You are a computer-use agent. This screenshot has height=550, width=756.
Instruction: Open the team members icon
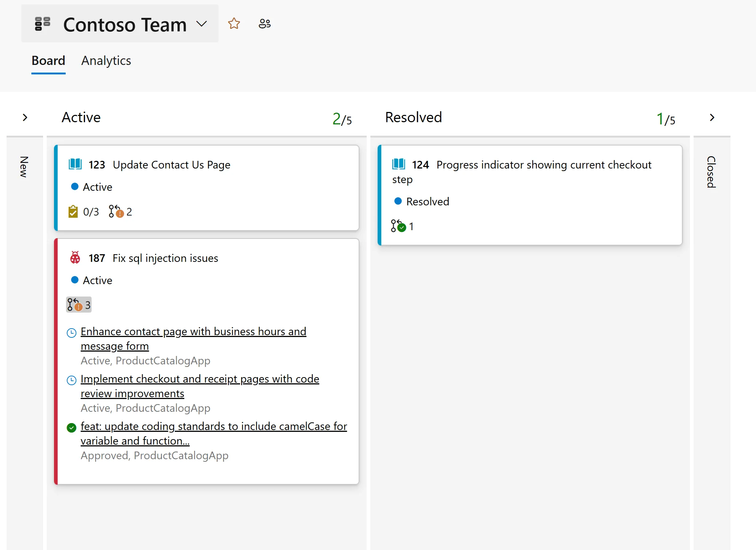pos(265,24)
